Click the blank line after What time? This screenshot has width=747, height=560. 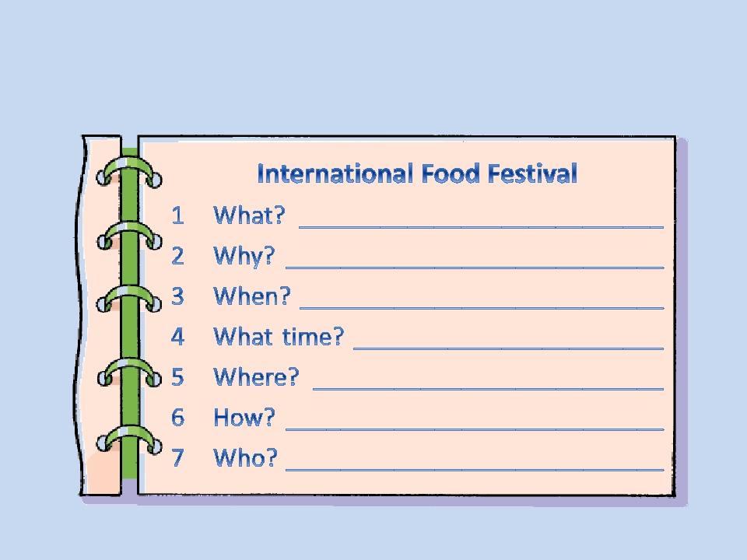point(509,348)
